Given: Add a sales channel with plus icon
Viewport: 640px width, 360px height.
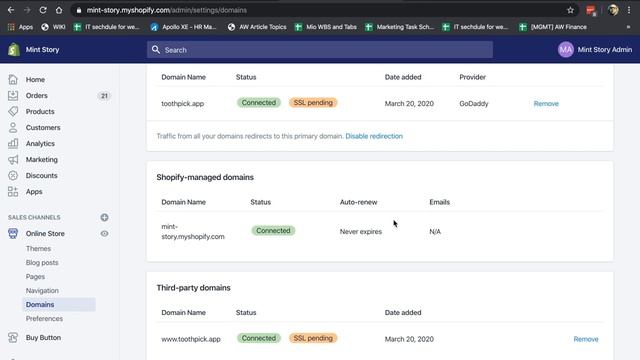Looking at the screenshot, I should (x=104, y=218).
